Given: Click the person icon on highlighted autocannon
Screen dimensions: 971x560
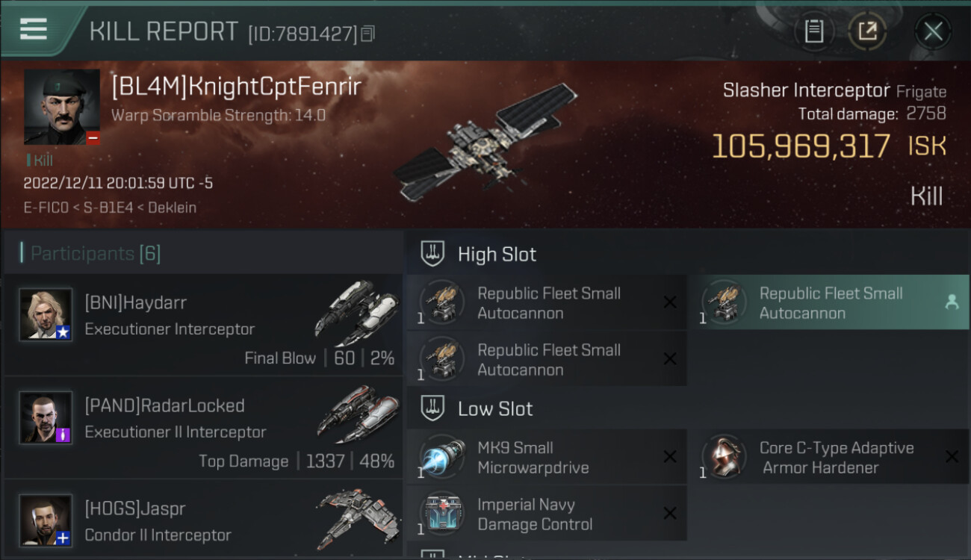Looking at the screenshot, I should [x=952, y=302].
